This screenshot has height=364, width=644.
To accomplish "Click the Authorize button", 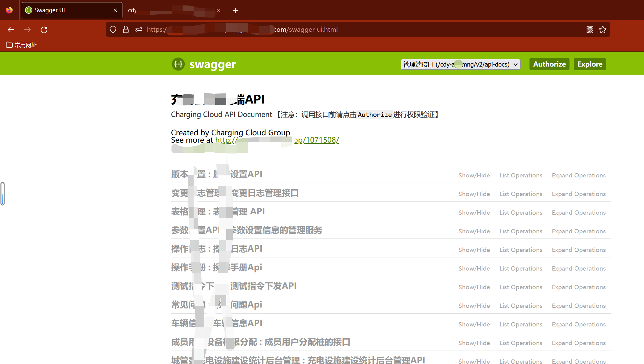I will tap(549, 64).
